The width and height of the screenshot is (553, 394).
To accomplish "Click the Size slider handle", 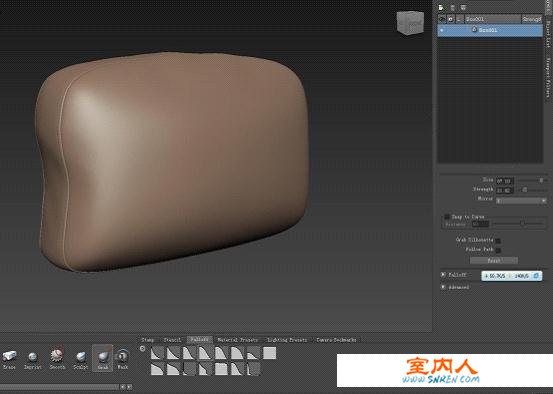I will tap(541, 180).
